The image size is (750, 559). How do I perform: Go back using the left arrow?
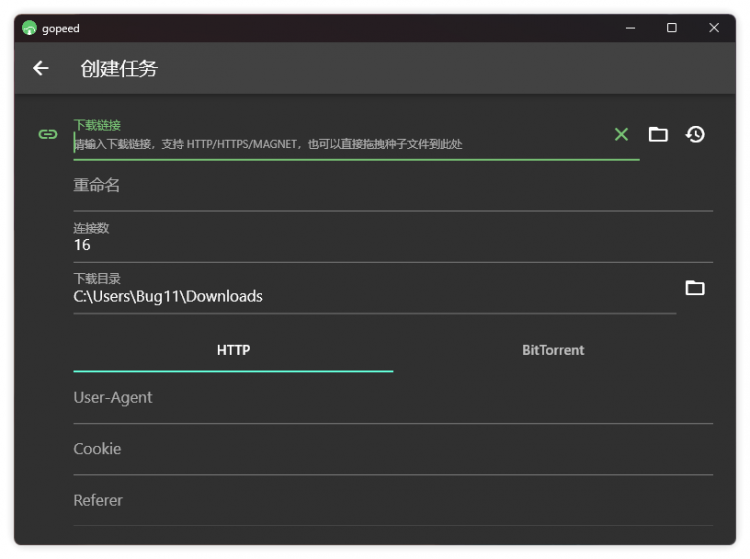[x=40, y=68]
